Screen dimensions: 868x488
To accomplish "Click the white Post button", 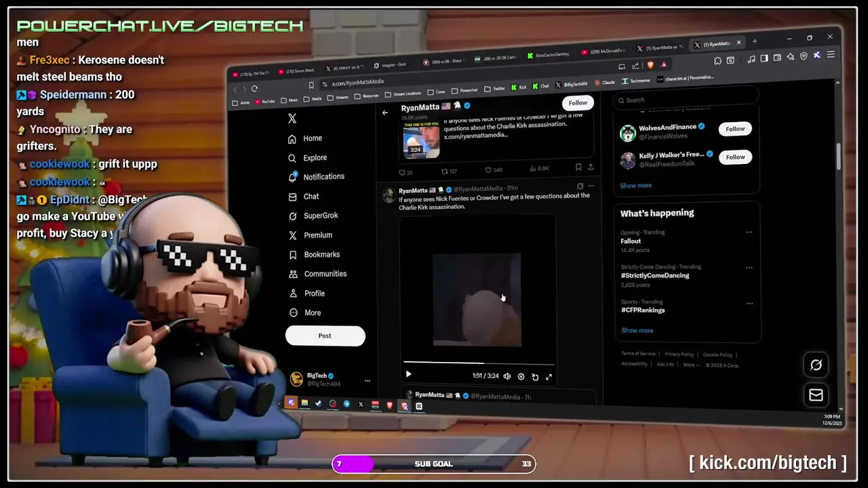I will click(325, 335).
